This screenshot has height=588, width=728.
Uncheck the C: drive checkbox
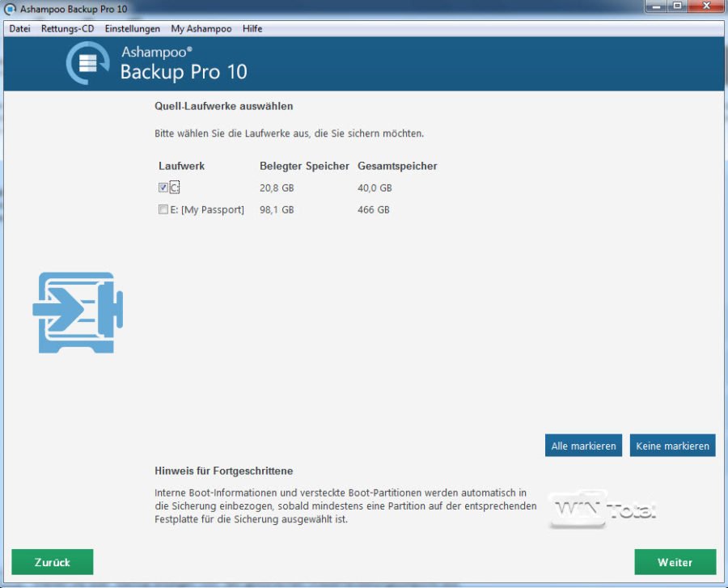[x=162, y=187]
